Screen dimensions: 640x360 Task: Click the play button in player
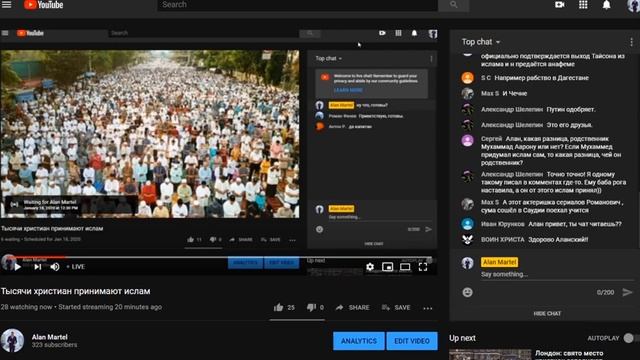18,267
